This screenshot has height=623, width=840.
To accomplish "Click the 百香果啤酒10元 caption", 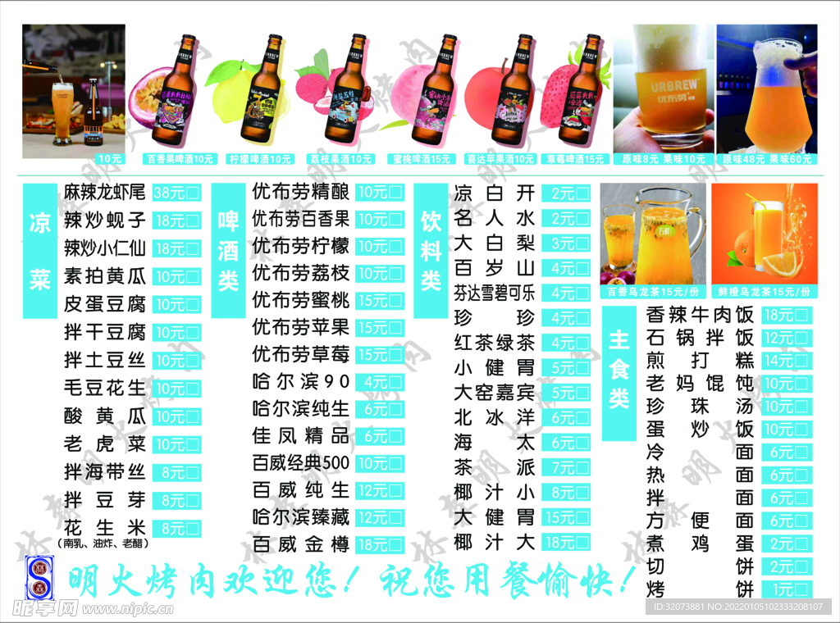I will tap(180, 159).
